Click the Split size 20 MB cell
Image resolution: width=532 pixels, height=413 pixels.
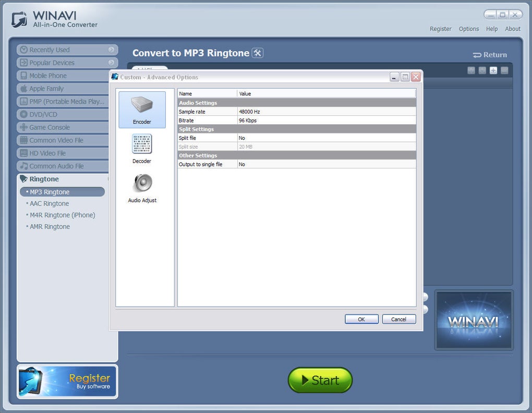(x=327, y=147)
